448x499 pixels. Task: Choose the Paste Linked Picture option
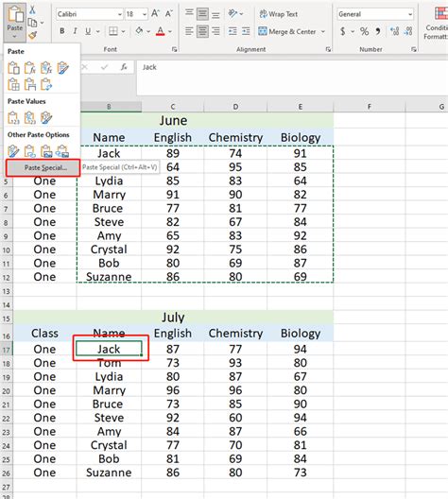pyautogui.click(x=62, y=151)
